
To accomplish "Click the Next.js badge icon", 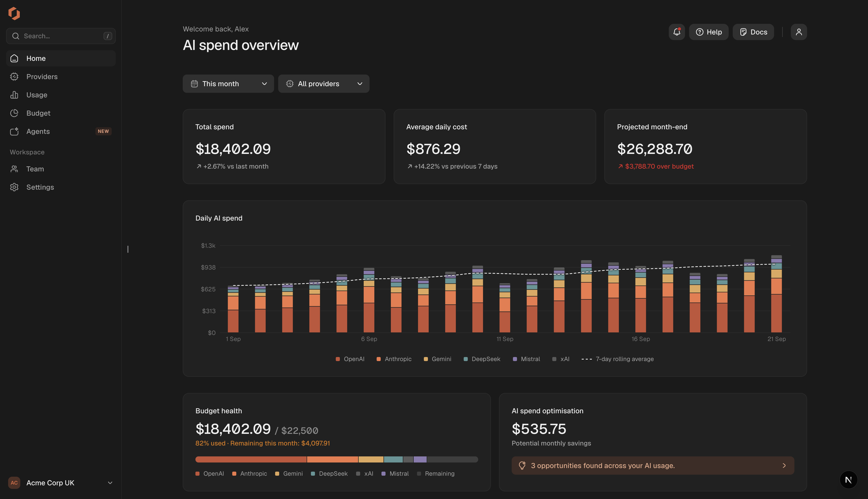I will (848, 479).
